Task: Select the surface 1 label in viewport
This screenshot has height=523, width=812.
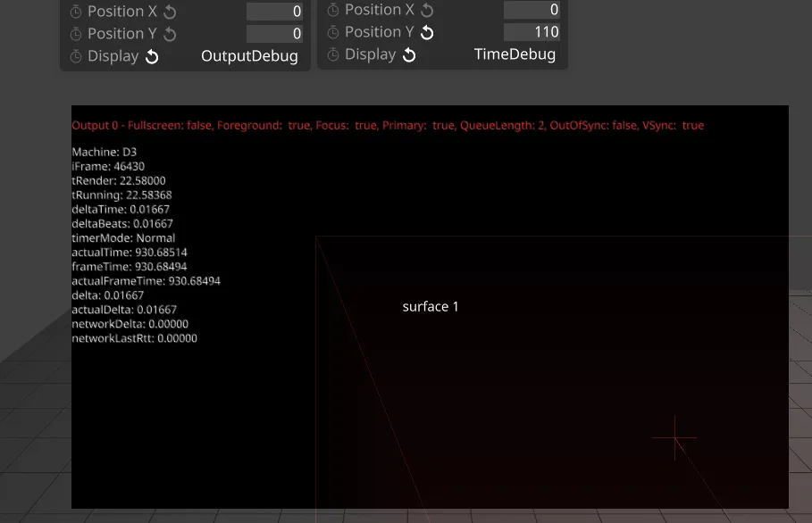Action: pos(431,306)
